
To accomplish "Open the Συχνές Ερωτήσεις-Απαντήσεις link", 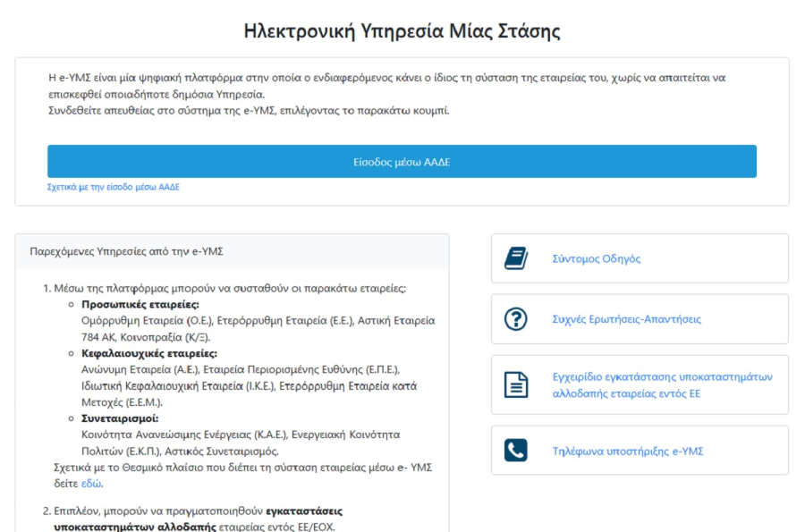I will click(627, 318).
